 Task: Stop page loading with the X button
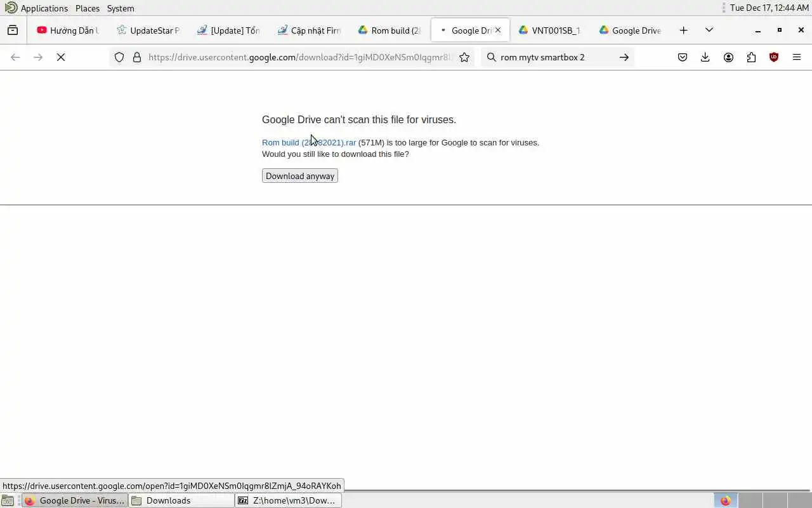[61, 57]
